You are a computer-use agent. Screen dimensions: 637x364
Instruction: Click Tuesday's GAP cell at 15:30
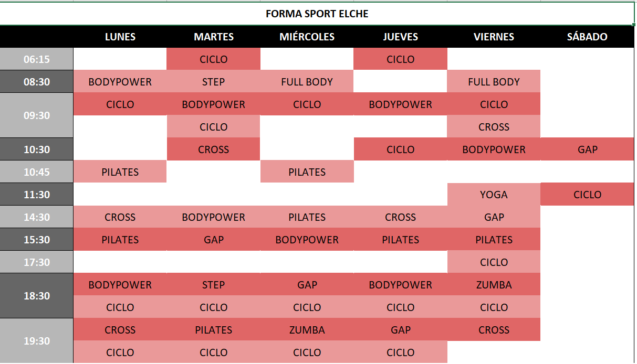coord(214,240)
